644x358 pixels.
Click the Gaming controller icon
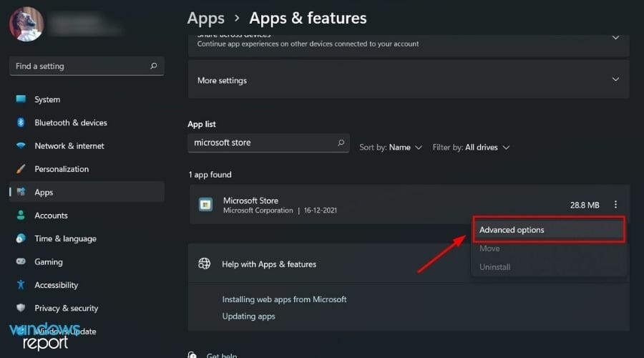pyautogui.click(x=21, y=261)
